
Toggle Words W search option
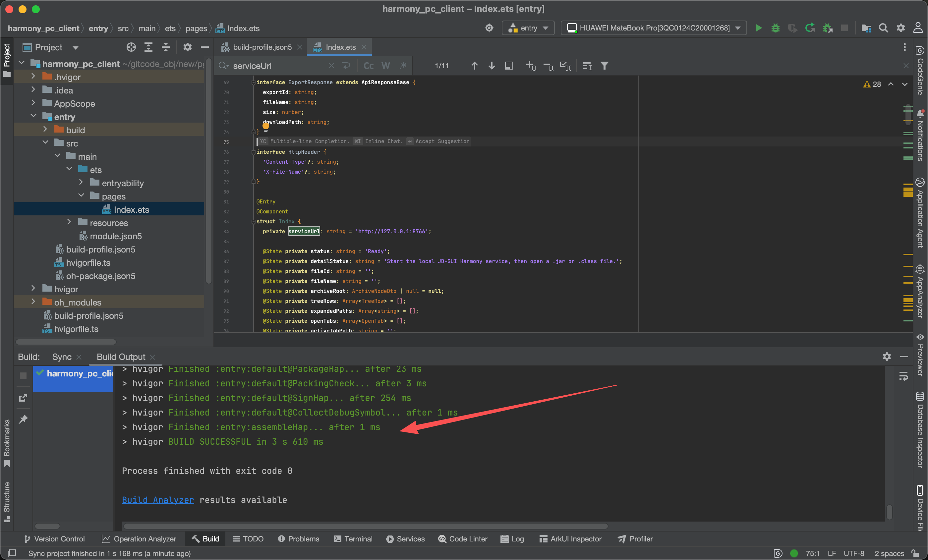point(385,66)
